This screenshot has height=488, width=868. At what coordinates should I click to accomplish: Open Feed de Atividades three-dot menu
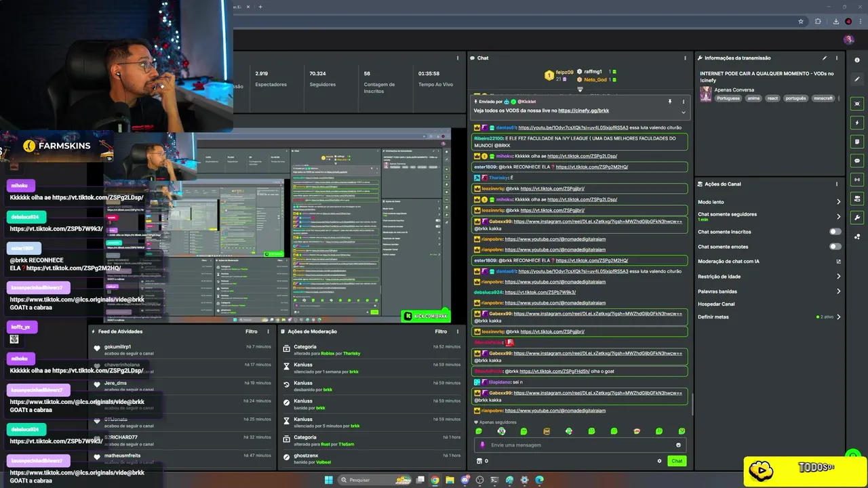[x=269, y=331]
